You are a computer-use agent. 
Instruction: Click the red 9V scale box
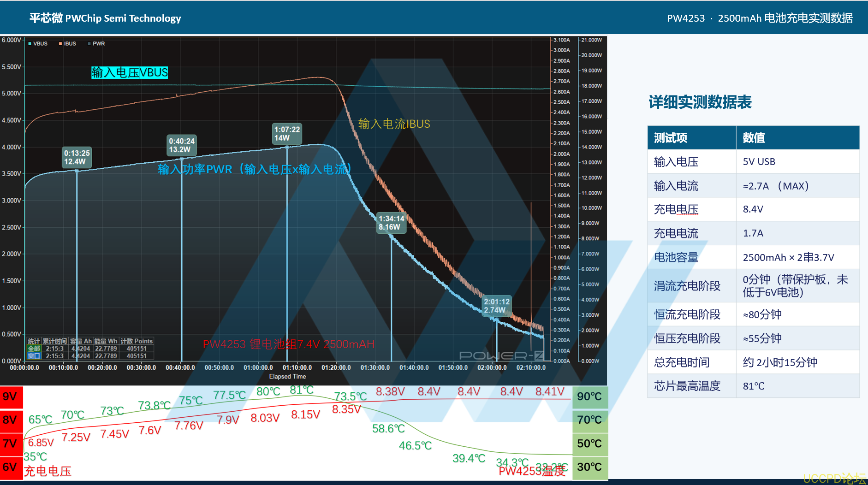coord(11,397)
